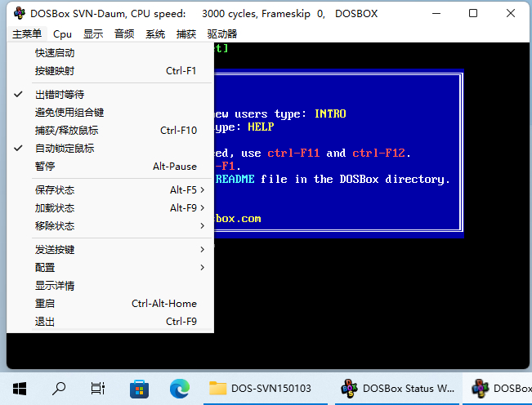This screenshot has width=532, height=405.
Task: Maximize the DOSBox window
Action: click(x=473, y=14)
